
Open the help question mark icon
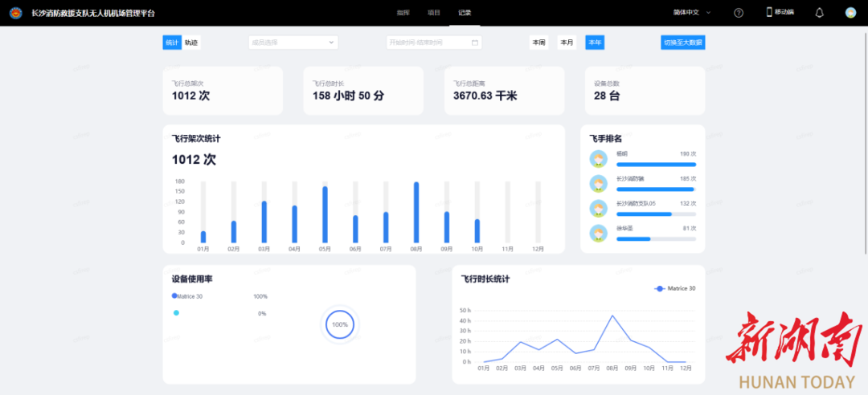pyautogui.click(x=739, y=13)
